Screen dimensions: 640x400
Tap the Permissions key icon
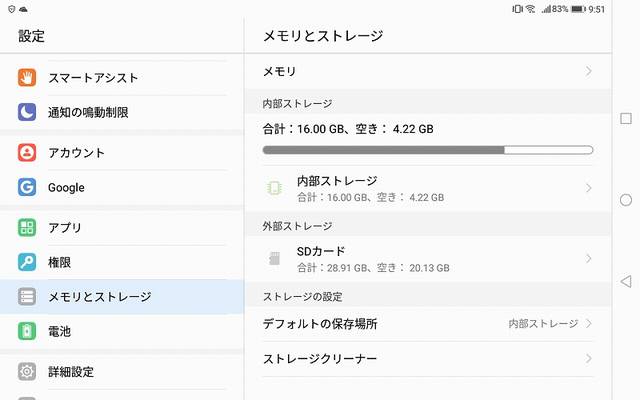27,262
